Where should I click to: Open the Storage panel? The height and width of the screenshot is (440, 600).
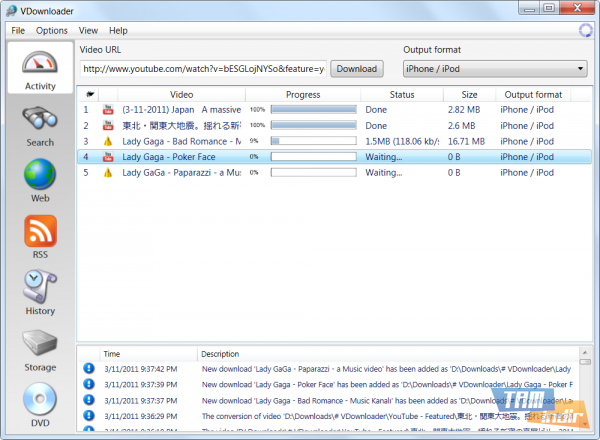pyautogui.click(x=40, y=350)
